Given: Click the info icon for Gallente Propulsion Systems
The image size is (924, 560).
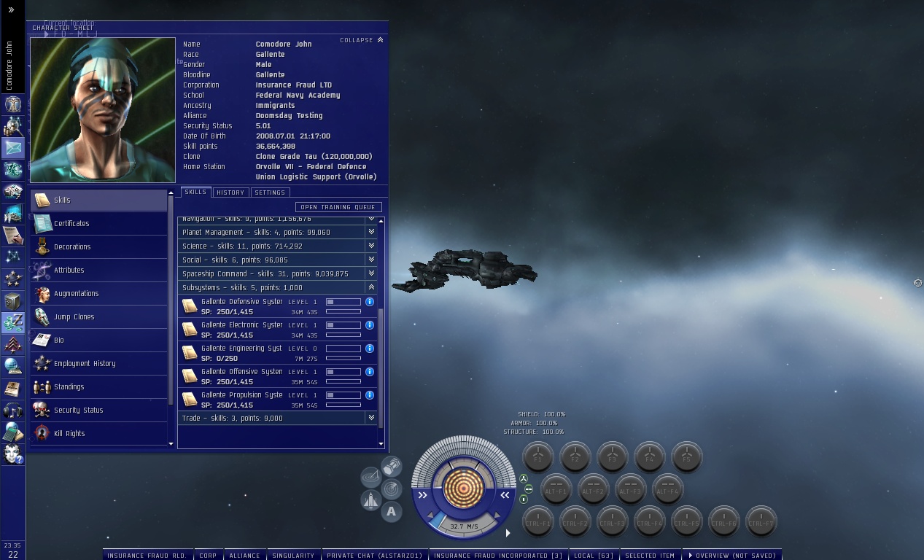Looking at the screenshot, I should [x=370, y=395].
